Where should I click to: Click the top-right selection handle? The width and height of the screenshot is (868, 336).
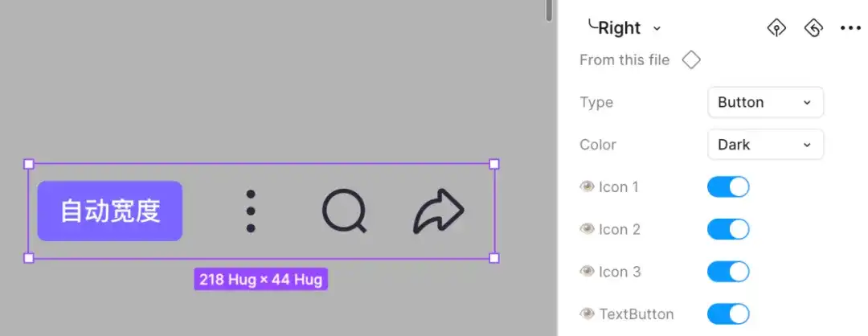(494, 164)
